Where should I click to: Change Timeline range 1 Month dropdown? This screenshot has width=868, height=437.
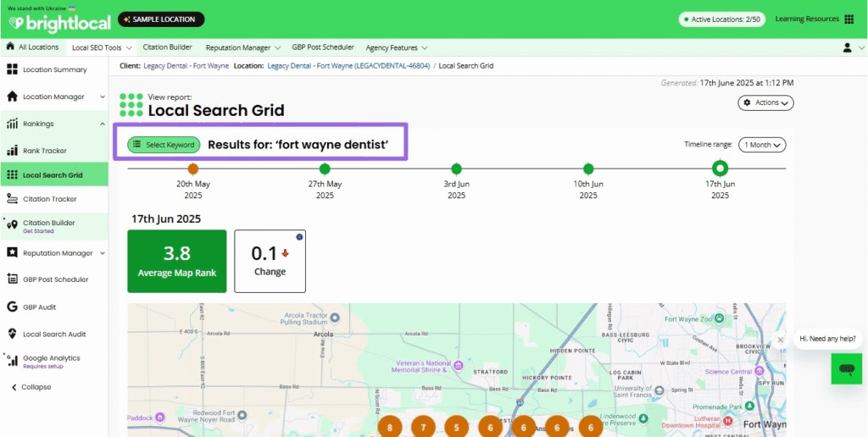click(x=762, y=145)
